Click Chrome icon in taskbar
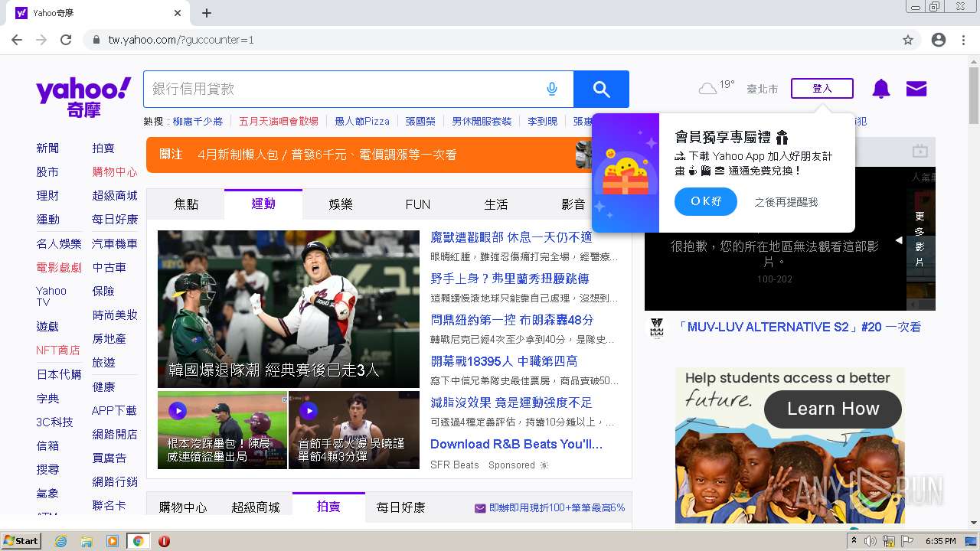This screenshot has width=980, height=551. coord(138,541)
